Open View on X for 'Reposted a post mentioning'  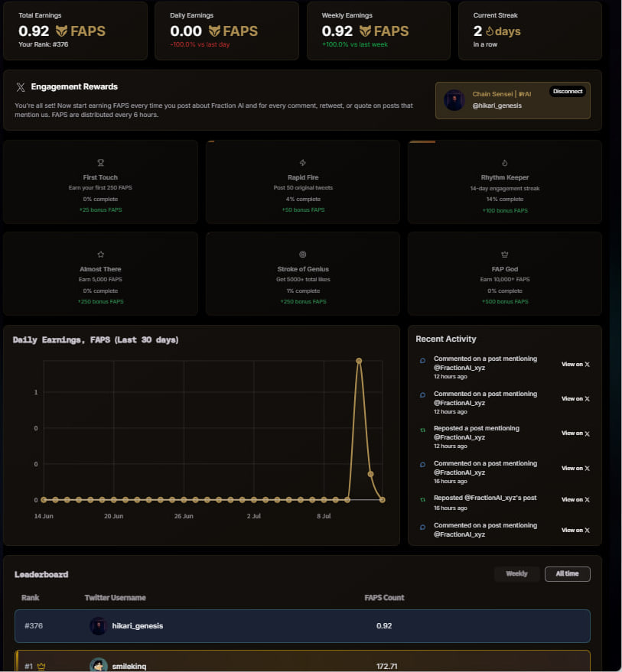coord(575,433)
